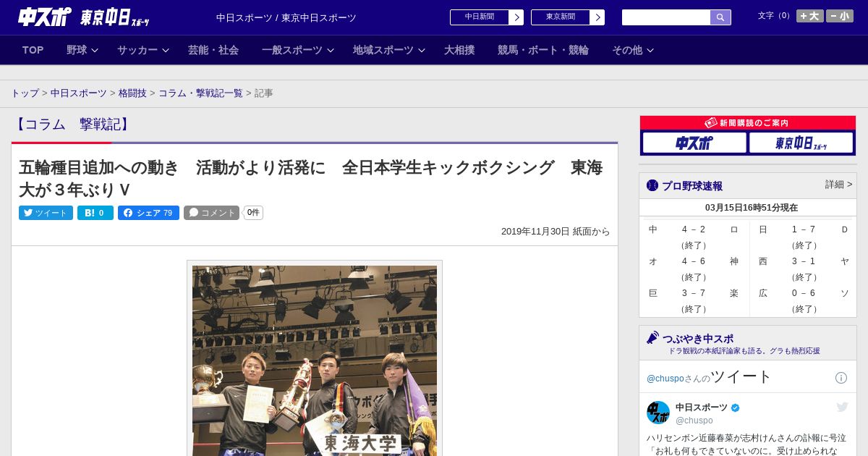
Task: Click the 東京中日スポーツ logo in header
Action: click(114, 17)
